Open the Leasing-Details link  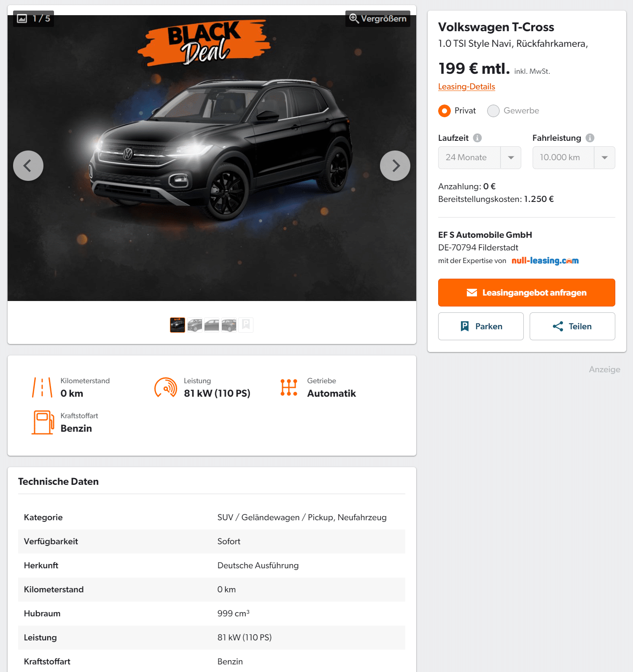(466, 86)
